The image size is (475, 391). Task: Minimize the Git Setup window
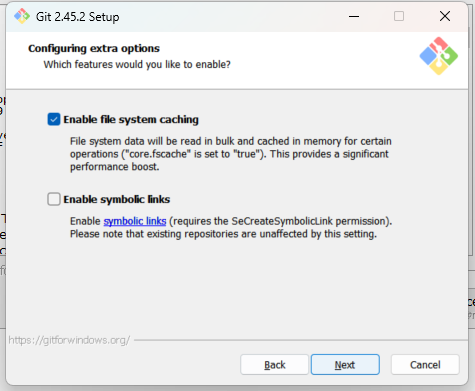(354, 16)
